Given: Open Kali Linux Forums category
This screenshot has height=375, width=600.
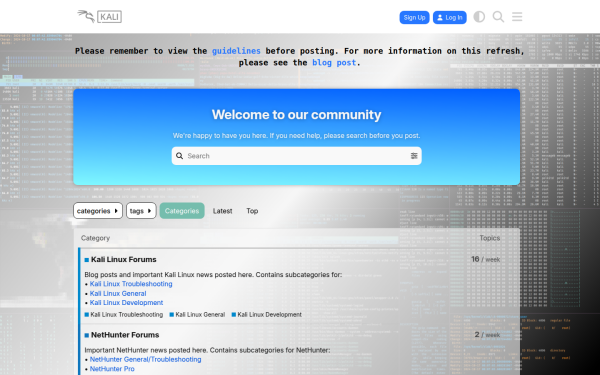Looking at the screenshot, I should click(x=124, y=259).
